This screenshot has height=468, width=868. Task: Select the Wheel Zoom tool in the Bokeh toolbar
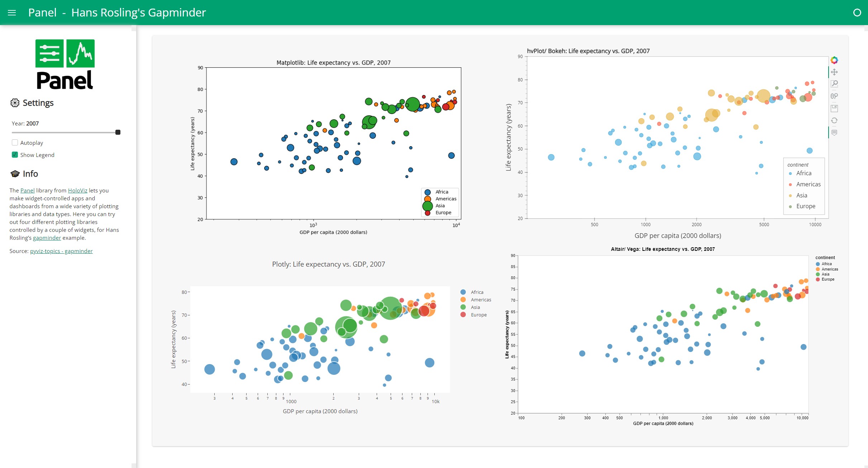click(835, 96)
